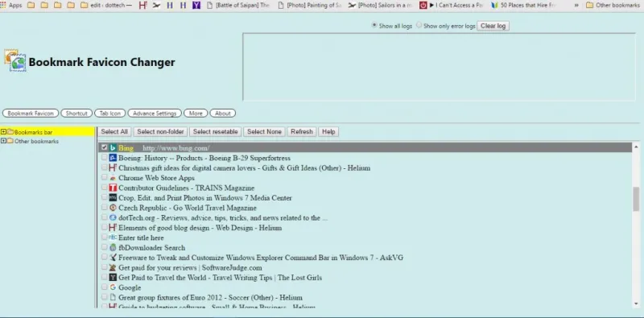This screenshot has height=318, width=644.
Task: Click the Bing favicon in bookmark list
Action: (113, 148)
